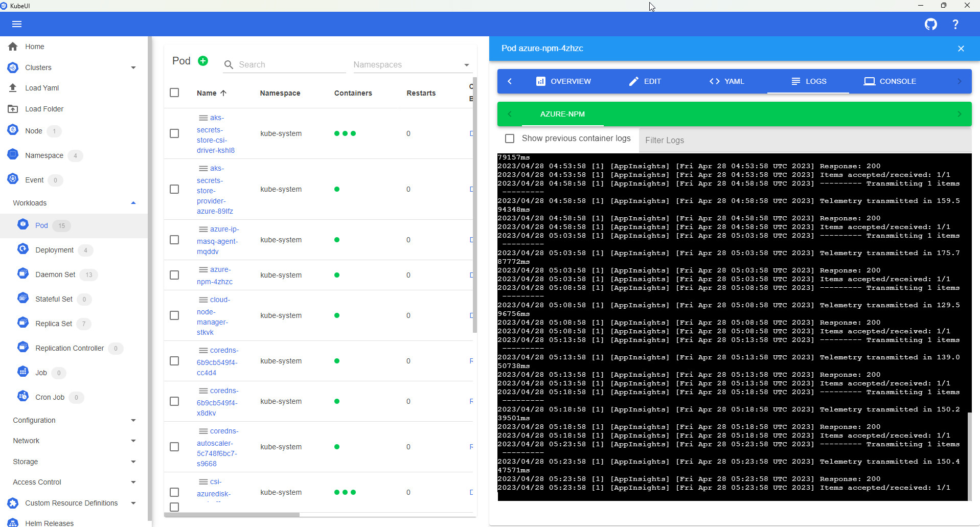
Task: Click the Node icon in sidebar
Action: point(13,130)
